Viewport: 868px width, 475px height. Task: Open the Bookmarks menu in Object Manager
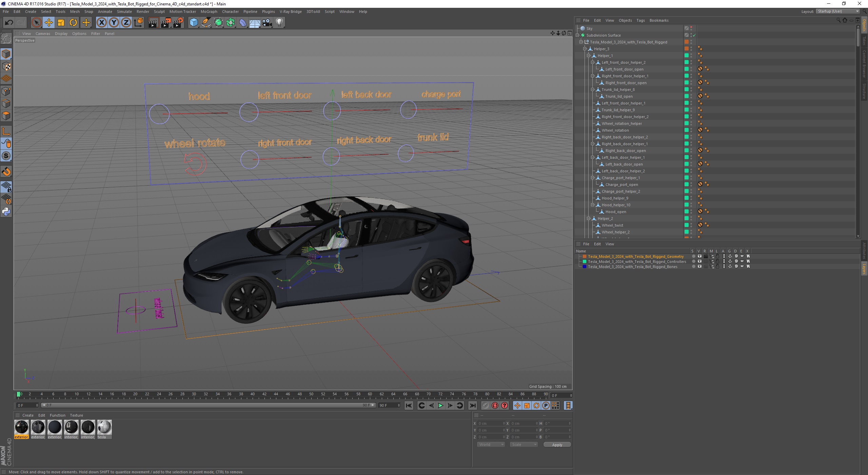659,20
